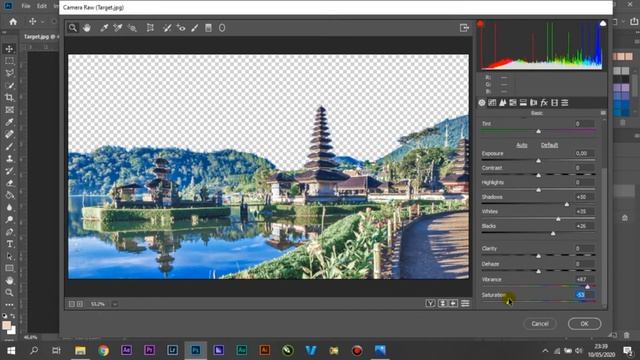The width and height of the screenshot is (640, 360).
Task: Open Illustrator from the taskbar
Action: pos(264,350)
